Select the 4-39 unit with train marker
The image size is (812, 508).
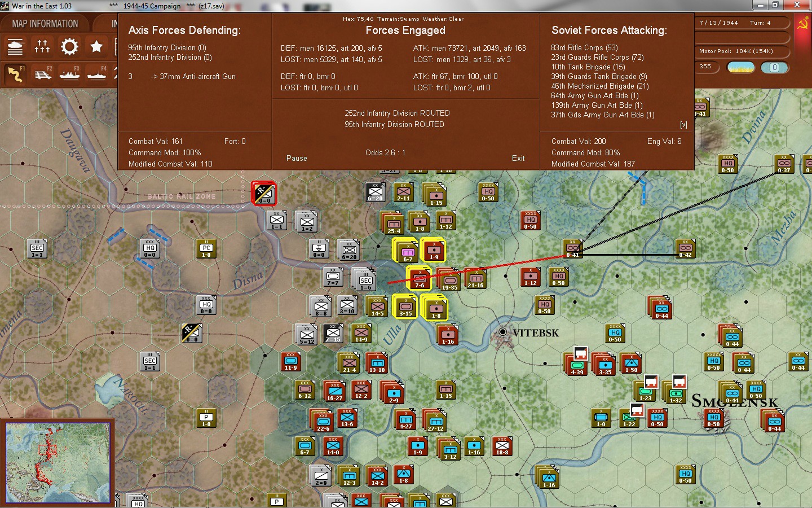click(577, 364)
